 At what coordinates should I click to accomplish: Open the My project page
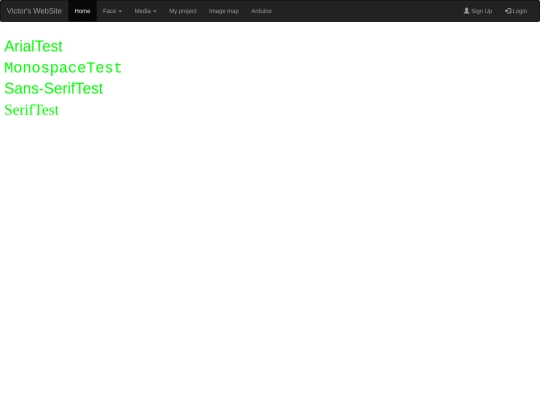183,11
